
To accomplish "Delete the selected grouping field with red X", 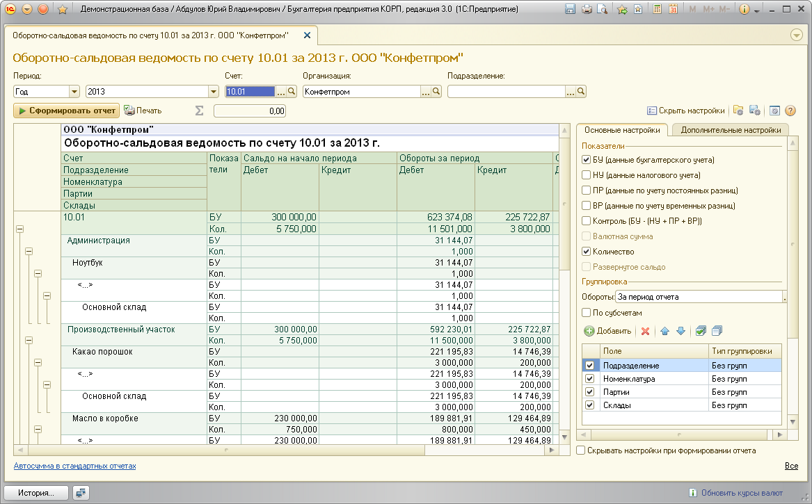I will pyautogui.click(x=645, y=331).
